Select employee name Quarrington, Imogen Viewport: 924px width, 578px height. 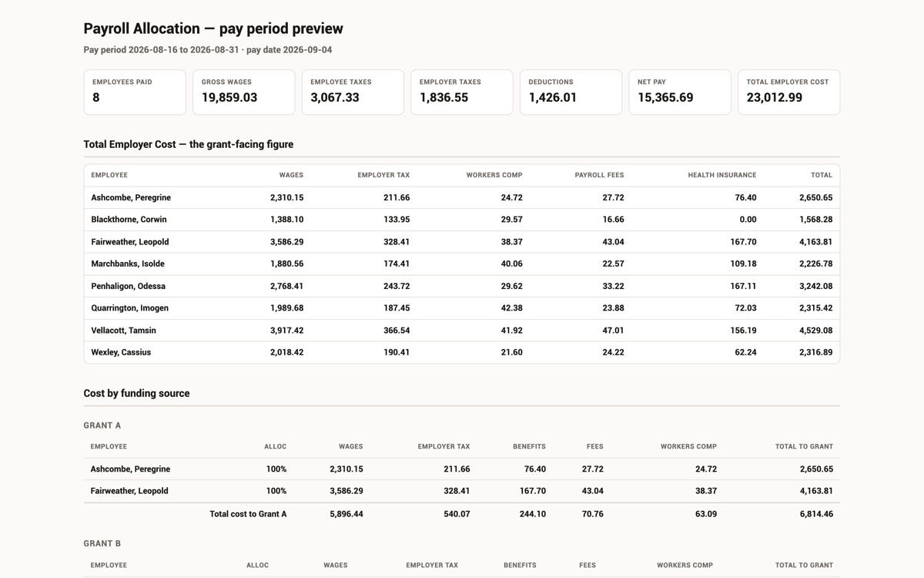129,307
